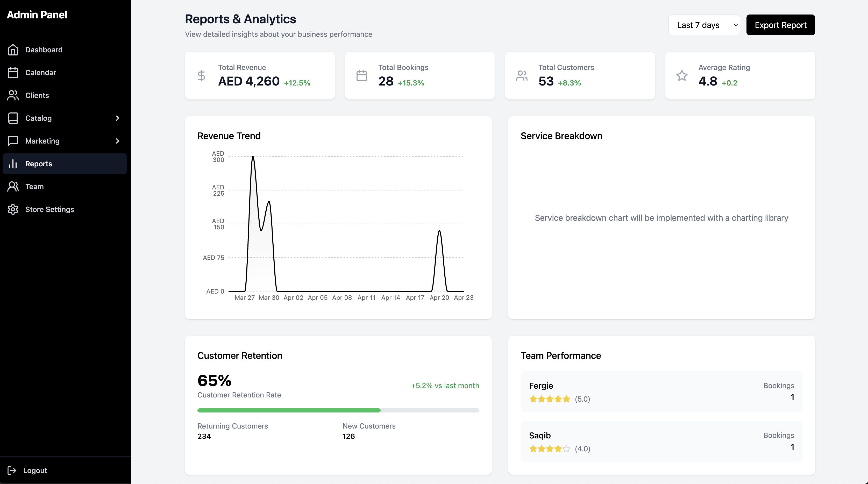Click the Dashboard home icon

(13, 50)
